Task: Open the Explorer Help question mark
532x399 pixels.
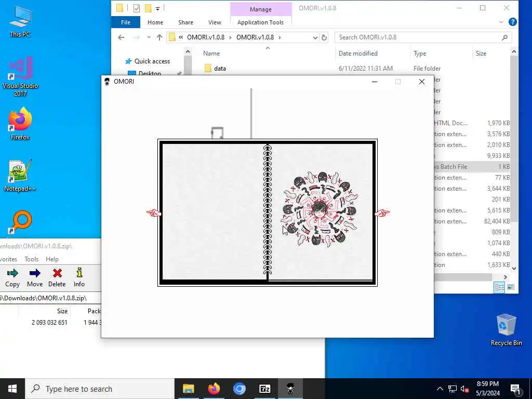Action: click(x=513, y=22)
